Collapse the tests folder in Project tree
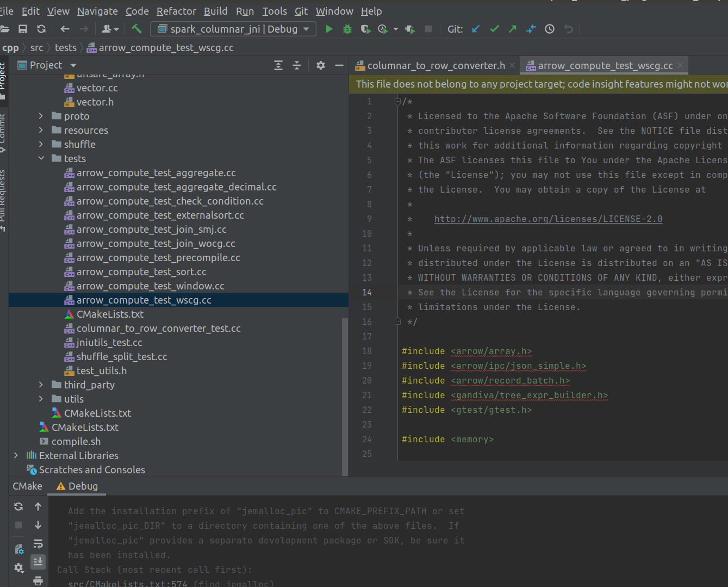The width and height of the screenshot is (728, 587). (41, 158)
